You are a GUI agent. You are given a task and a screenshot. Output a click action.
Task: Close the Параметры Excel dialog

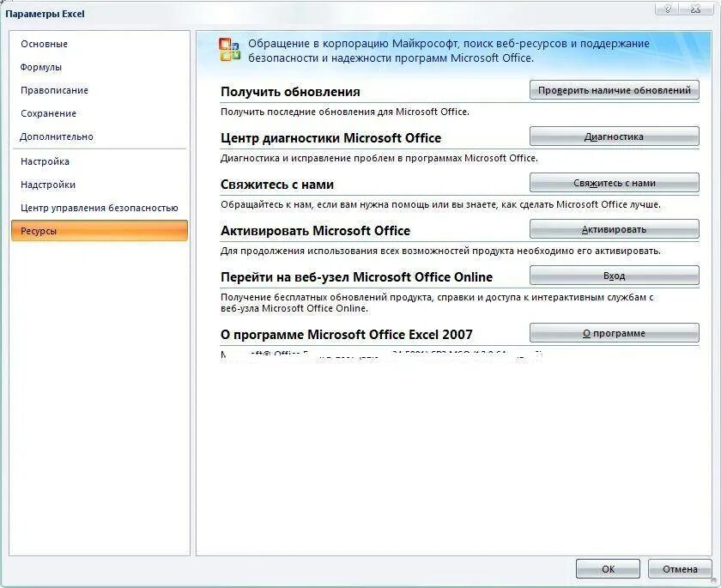696,9
